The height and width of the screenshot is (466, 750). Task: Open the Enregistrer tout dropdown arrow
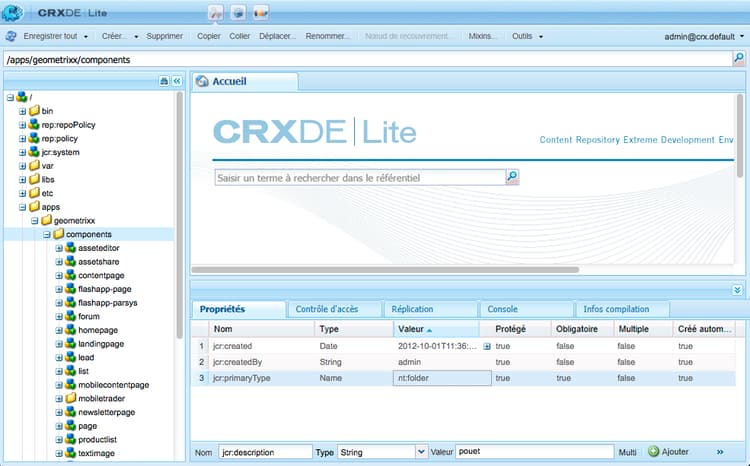point(86,36)
